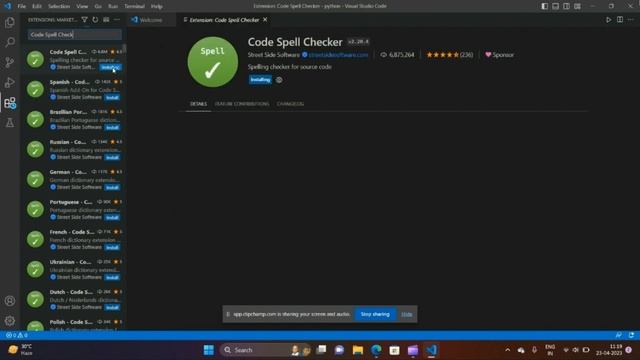Open the Terminal menu
The height and width of the screenshot is (360, 640).
point(134,6)
